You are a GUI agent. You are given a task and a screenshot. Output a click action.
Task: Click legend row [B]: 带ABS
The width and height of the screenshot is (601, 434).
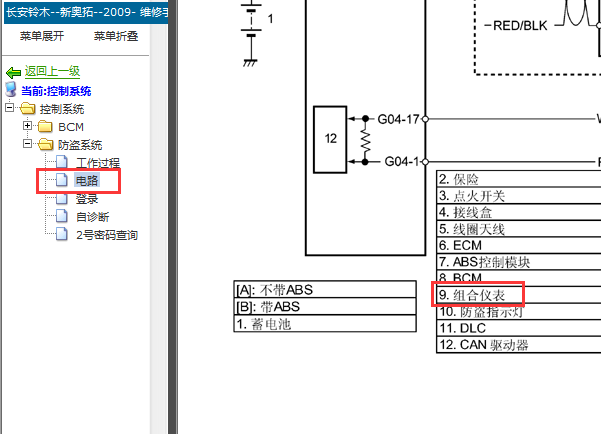325,306
